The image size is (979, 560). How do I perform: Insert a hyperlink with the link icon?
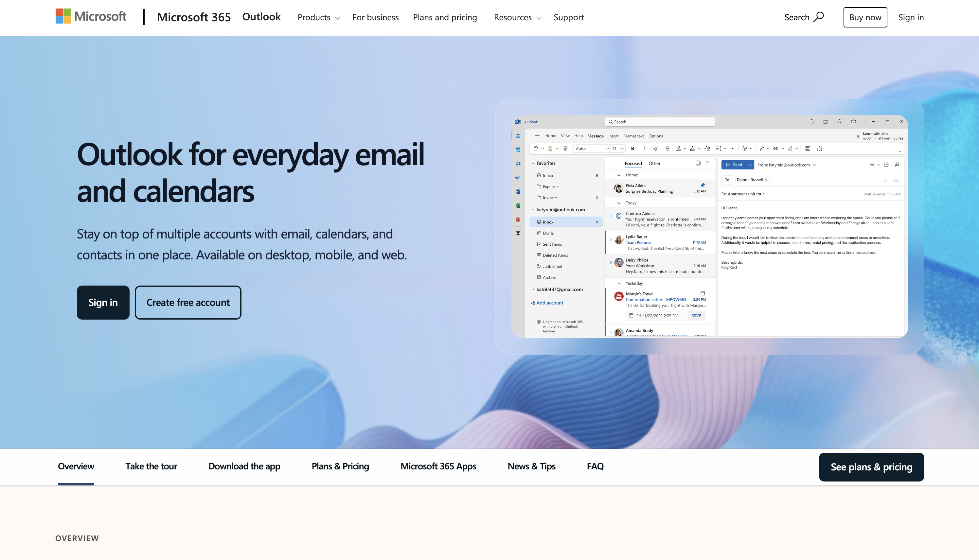tap(775, 149)
